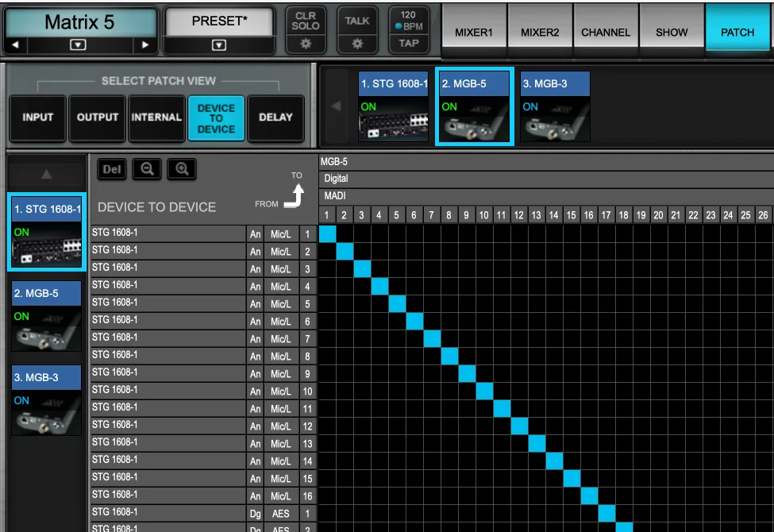Toggle ON for STG 1608-1 in FROM list
The width and height of the screenshot is (774, 532).
(21, 232)
